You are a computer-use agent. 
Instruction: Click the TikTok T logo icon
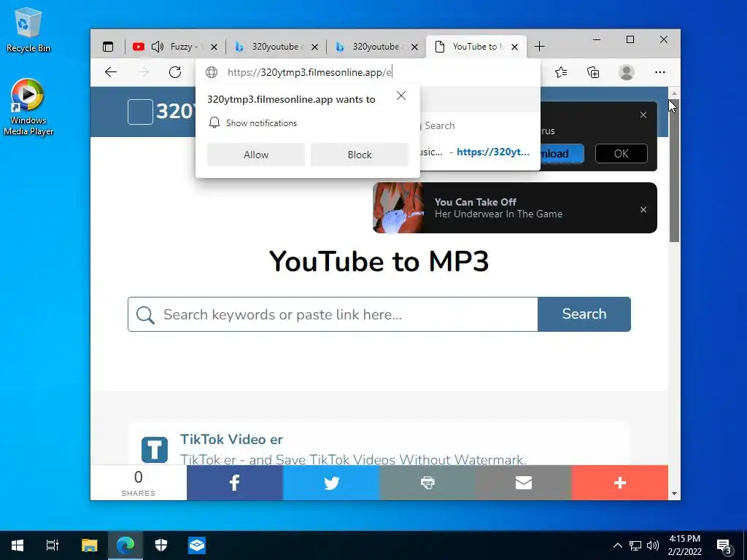click(155, 449)
